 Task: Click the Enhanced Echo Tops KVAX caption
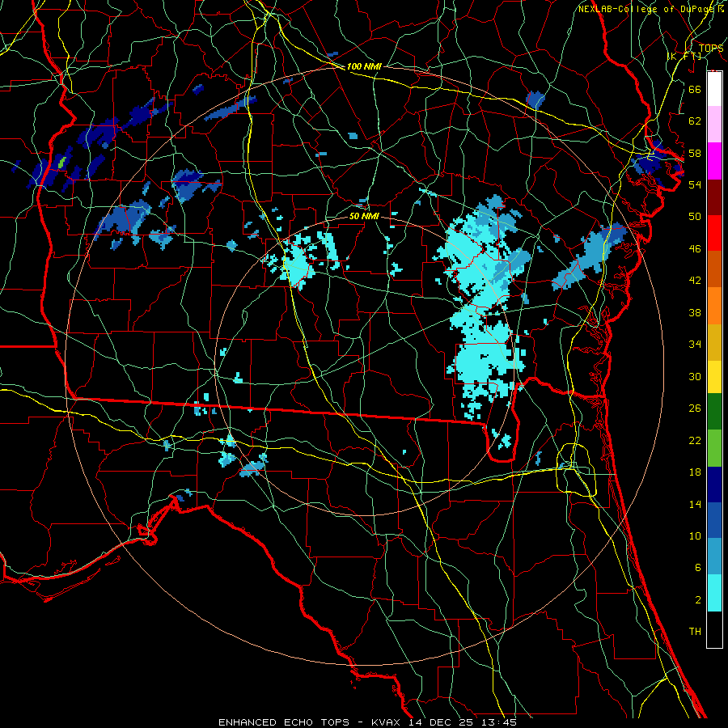pos(367,722)
